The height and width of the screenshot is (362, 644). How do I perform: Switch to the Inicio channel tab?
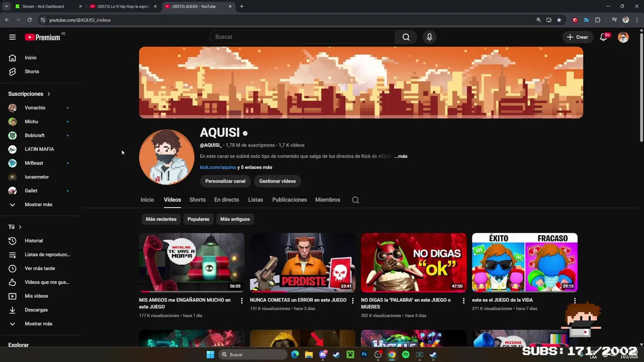click(x=147, y=200)
